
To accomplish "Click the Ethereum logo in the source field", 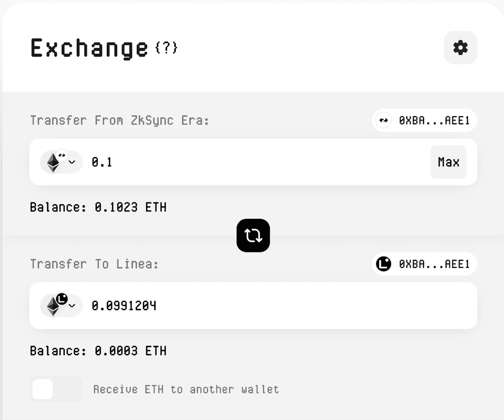I will [53, 162].
